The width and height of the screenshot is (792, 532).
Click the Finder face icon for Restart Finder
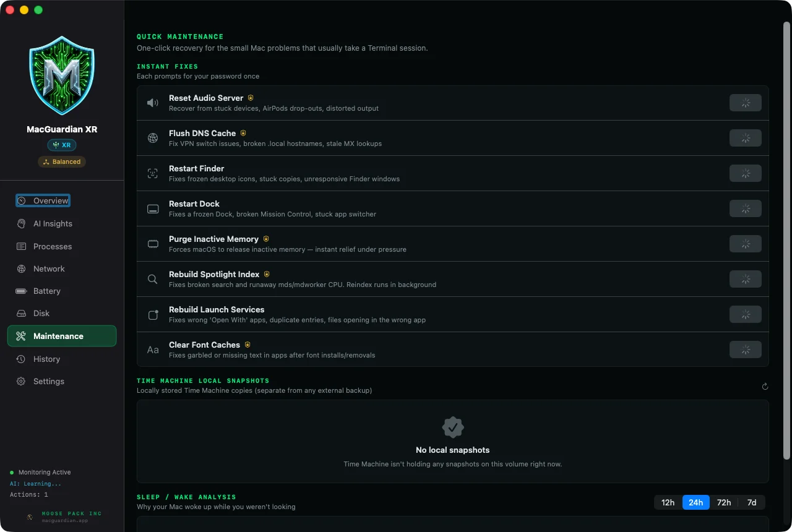[153, 173]
